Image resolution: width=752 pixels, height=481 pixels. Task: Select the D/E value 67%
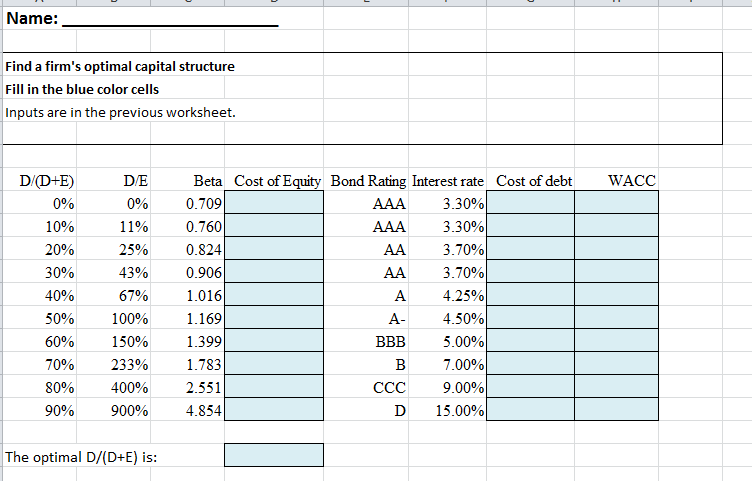(x=134, y=295)
